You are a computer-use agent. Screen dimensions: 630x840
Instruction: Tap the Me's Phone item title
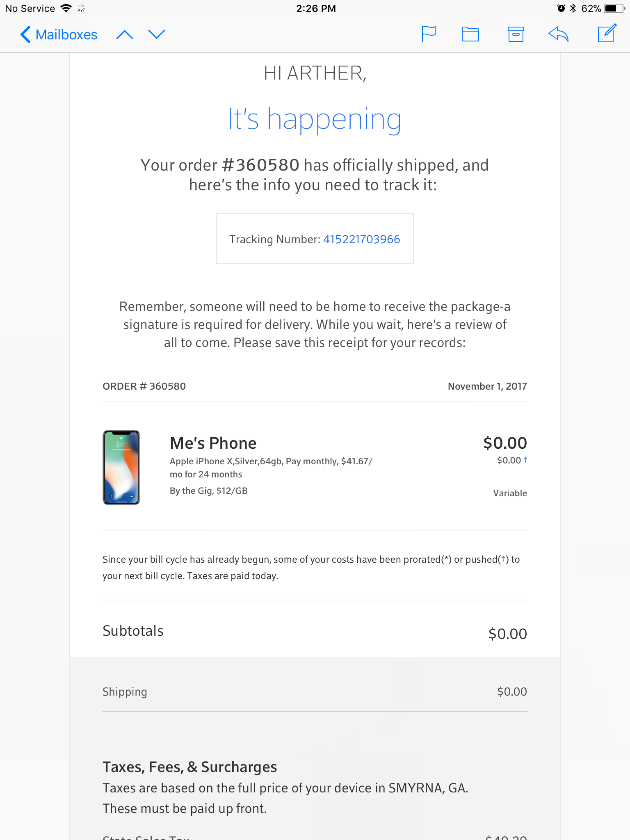[x=213, y=443]
